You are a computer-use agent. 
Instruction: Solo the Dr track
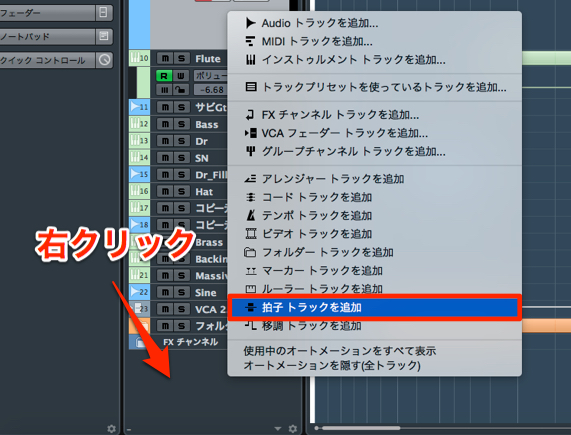[x=181, y=141]
